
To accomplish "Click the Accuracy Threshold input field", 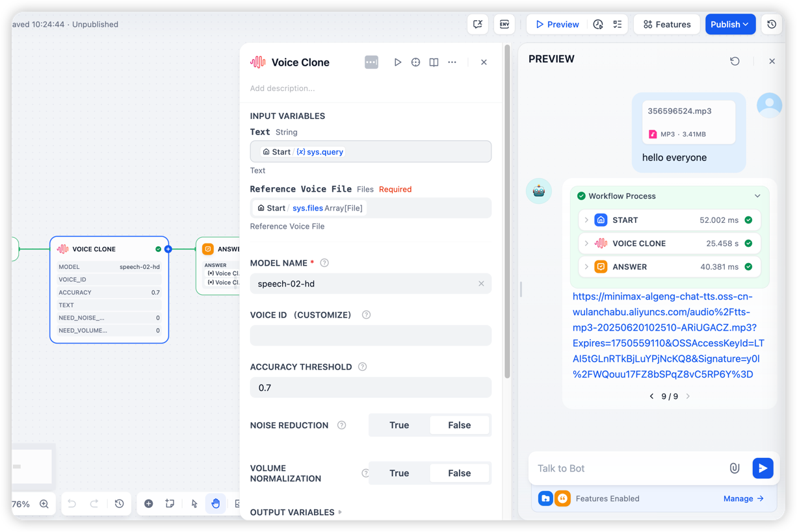I will (x=371, y=388).
